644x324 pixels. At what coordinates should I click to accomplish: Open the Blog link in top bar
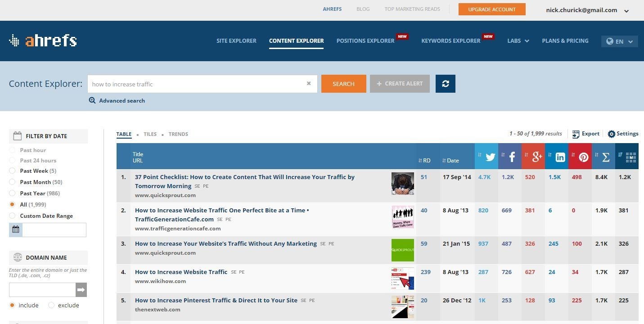pyautogui.click(x=363, y=9)
